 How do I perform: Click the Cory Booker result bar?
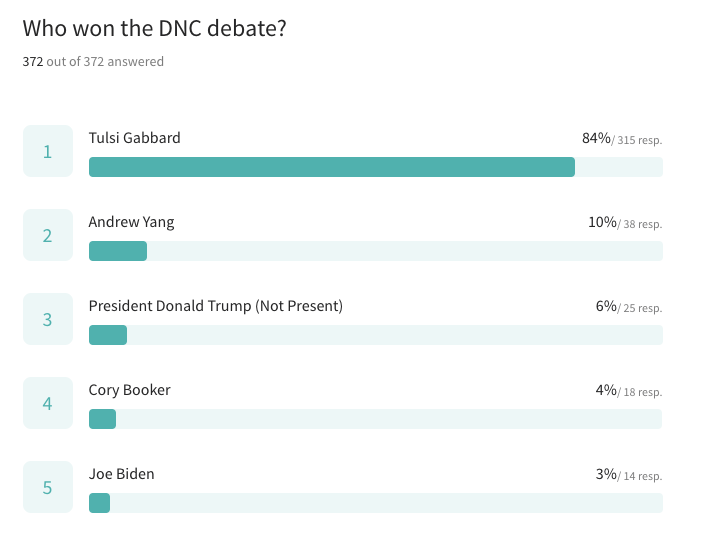pyautogui.click(x=376, y=419)
